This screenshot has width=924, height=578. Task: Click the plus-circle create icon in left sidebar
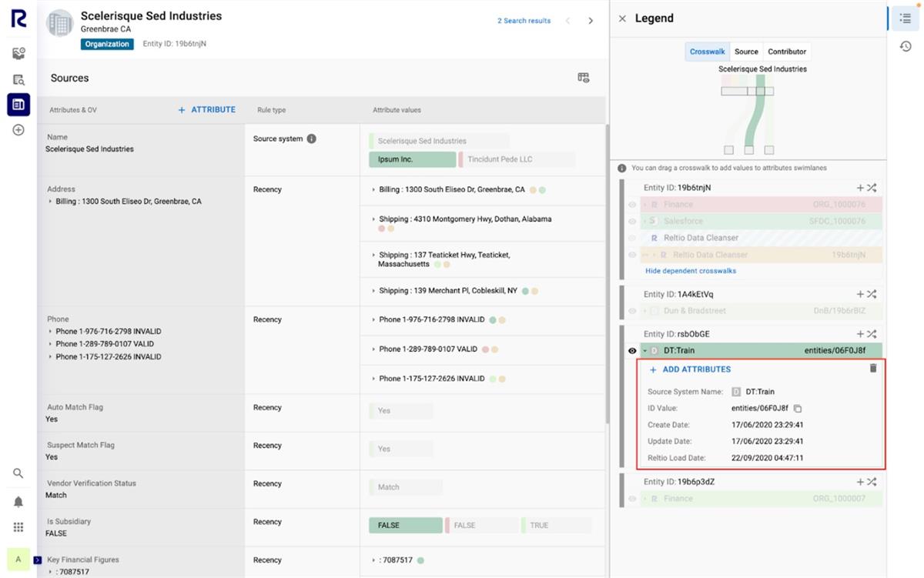pyautogui.click(x=18, y=130)
